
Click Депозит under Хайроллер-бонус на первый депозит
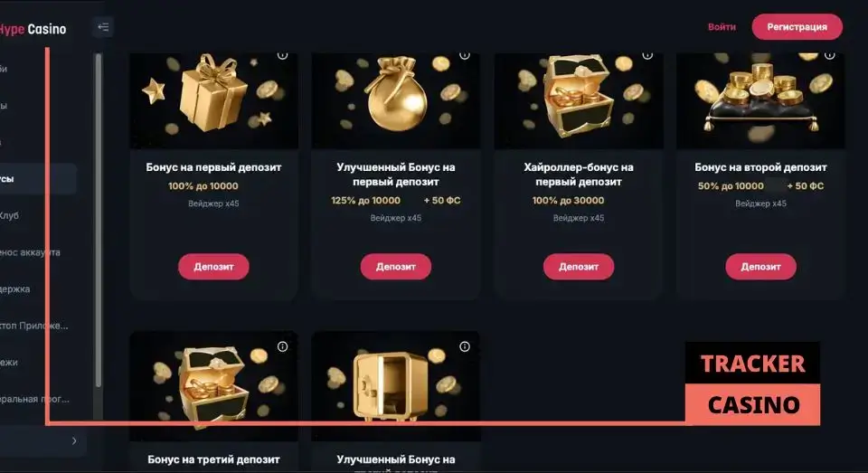pyautogui.click(x=579, y=267)
